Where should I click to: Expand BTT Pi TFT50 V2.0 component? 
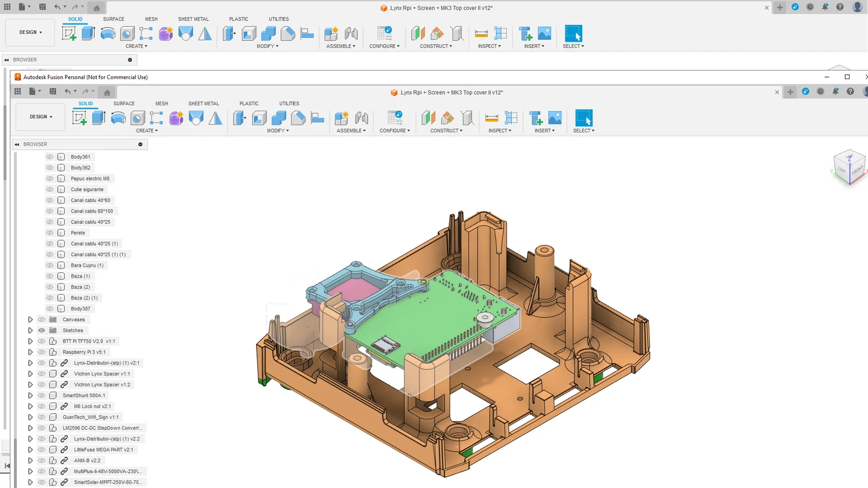tap(30, 341)
